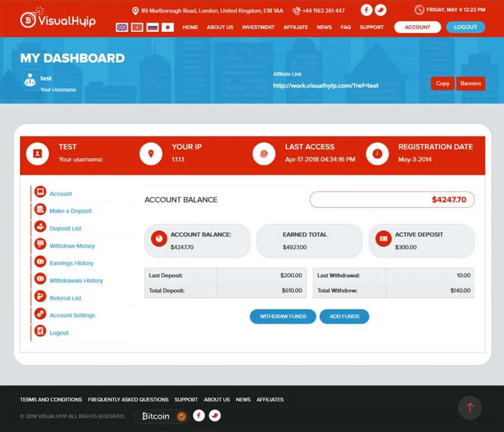Image resolution: width=504 pixels, height=432 pixels.
Task: Click the Account Balance pie chart icon
Action: [159, 238]
